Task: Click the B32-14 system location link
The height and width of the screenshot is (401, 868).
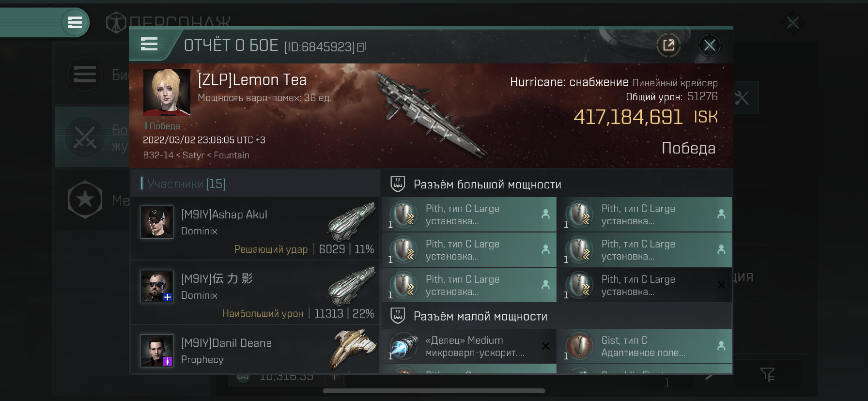Action: pyautogui.click(x=158, y=155)
